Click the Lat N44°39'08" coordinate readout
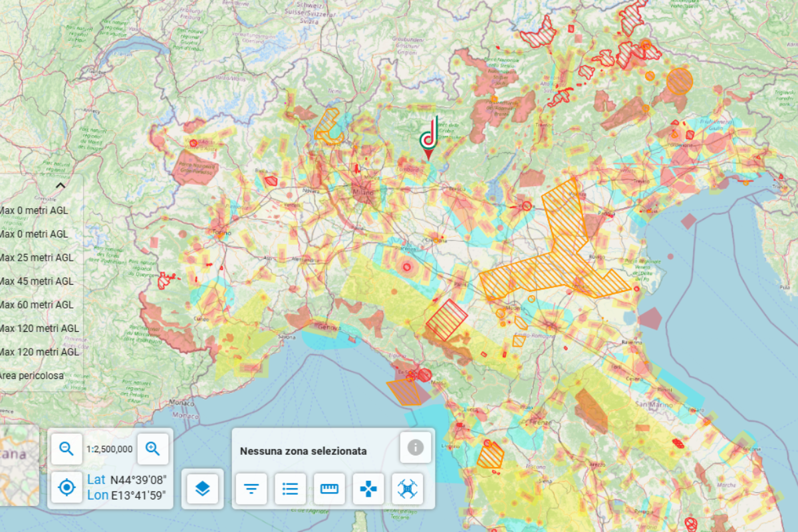Viewport: 798px width, 532px height. [126, 479]
